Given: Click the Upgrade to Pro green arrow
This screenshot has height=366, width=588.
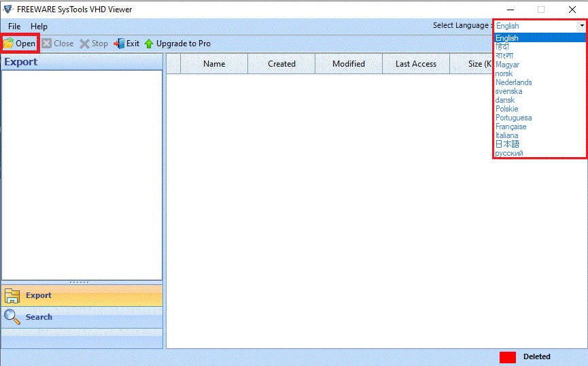Looking at the screenshot, I should (x=149, y=44).
